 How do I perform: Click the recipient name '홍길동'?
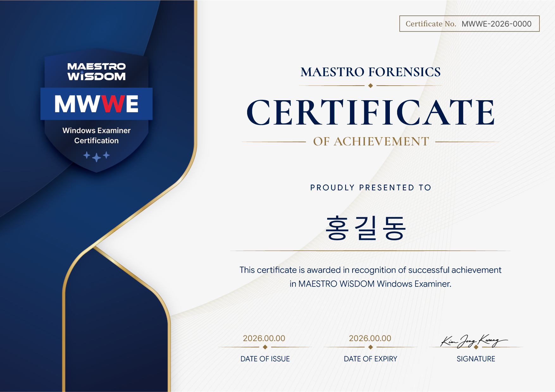[x=366, y=228]
